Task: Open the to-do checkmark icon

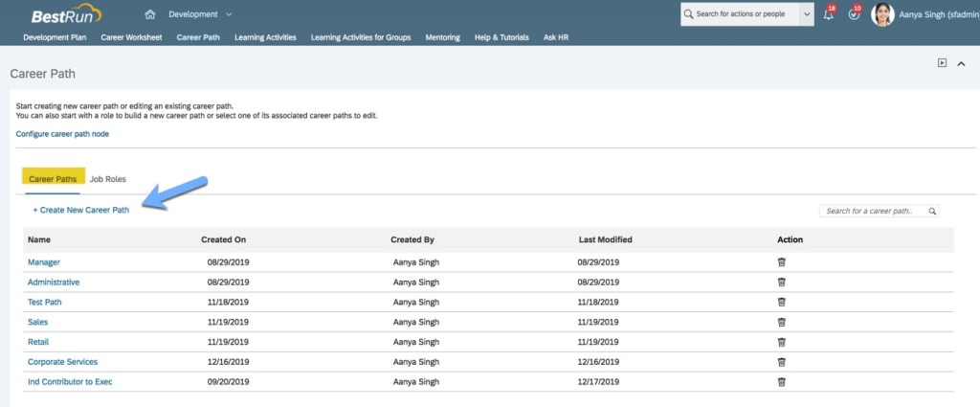Action: point(854,15)
